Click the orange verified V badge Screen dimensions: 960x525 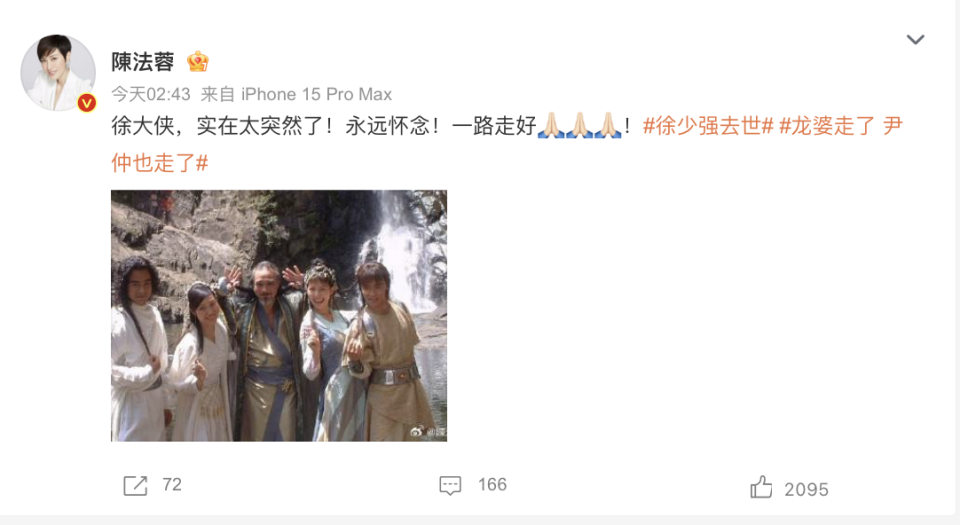(x=87, y=103)
